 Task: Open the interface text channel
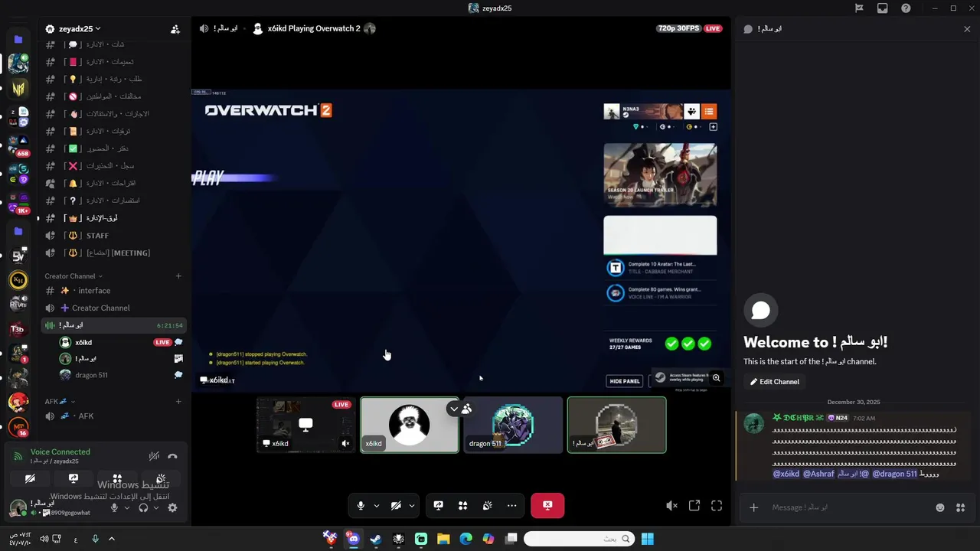tap(113, 291)
